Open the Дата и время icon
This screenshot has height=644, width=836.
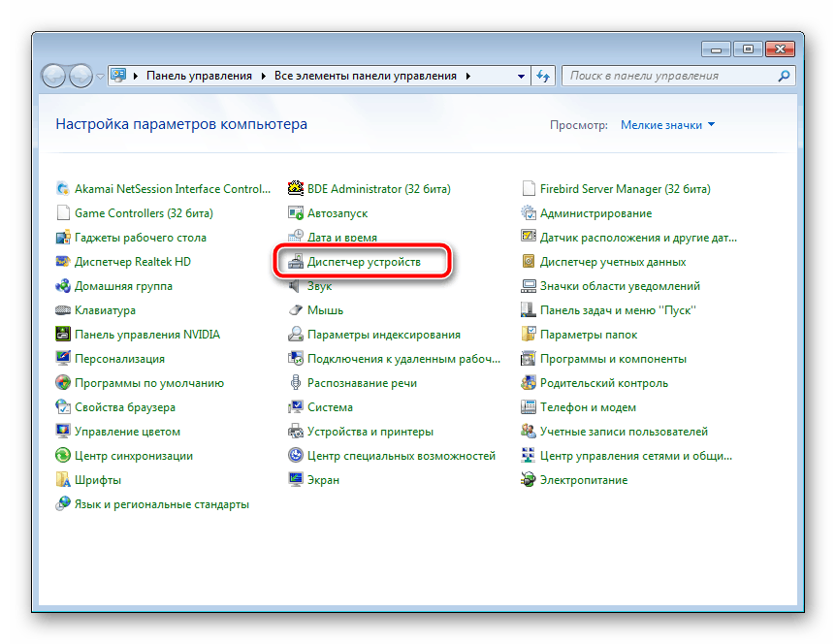[296, 238]
